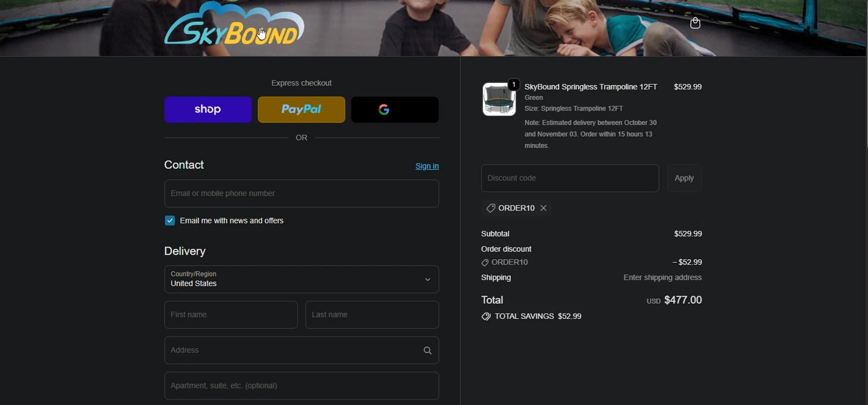Viewport: 868px width, 405px height.
Task: Click the Size: Springless Trampoline 12FT text
Action: point(573,109)
